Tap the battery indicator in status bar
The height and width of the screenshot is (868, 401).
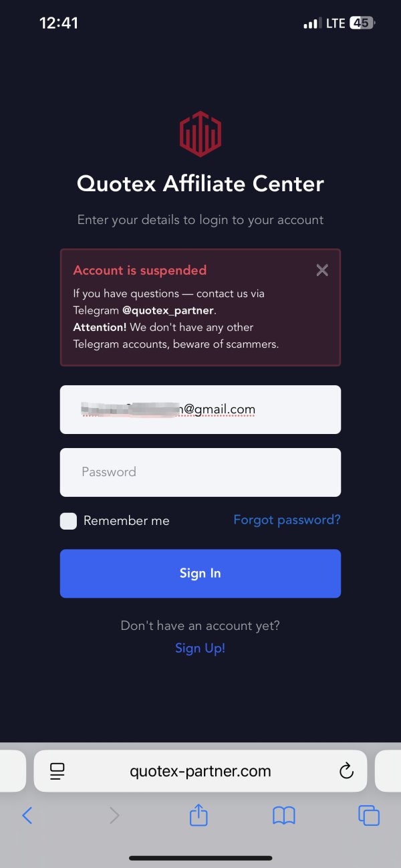(x=363, y=23)
